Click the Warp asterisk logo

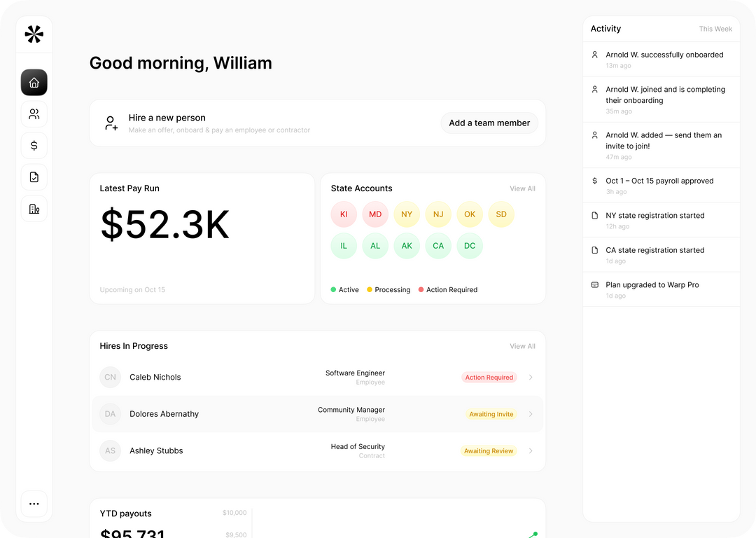(34, 33)
